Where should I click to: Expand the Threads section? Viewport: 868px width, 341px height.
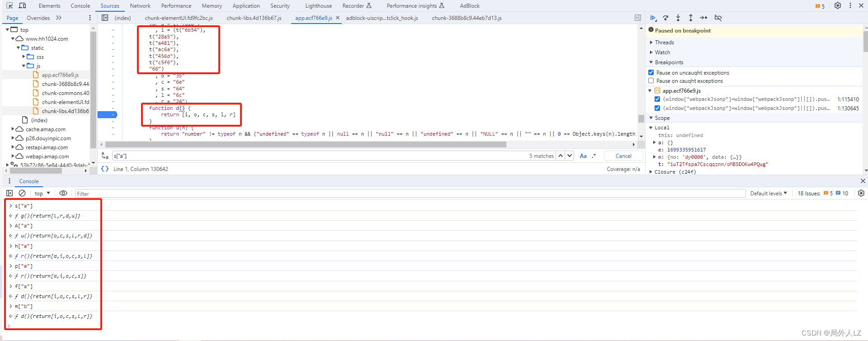651,42
